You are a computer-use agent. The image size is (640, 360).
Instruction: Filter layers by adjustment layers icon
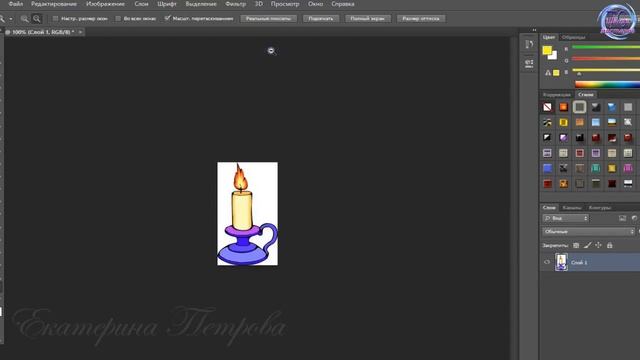pos(634,218)
